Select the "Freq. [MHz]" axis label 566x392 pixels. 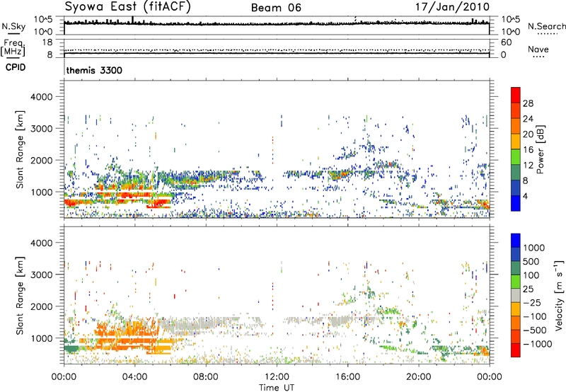(x=13, y=48)
